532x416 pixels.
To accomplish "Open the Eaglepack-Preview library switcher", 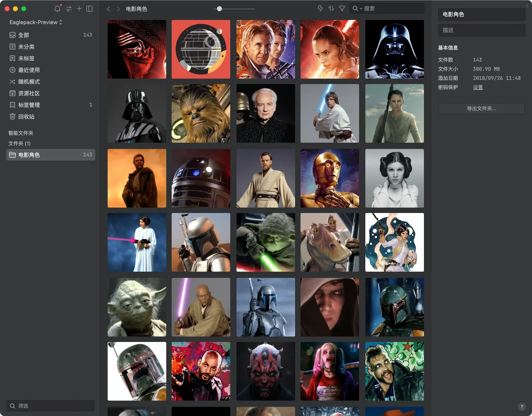I will coord(36,22).
